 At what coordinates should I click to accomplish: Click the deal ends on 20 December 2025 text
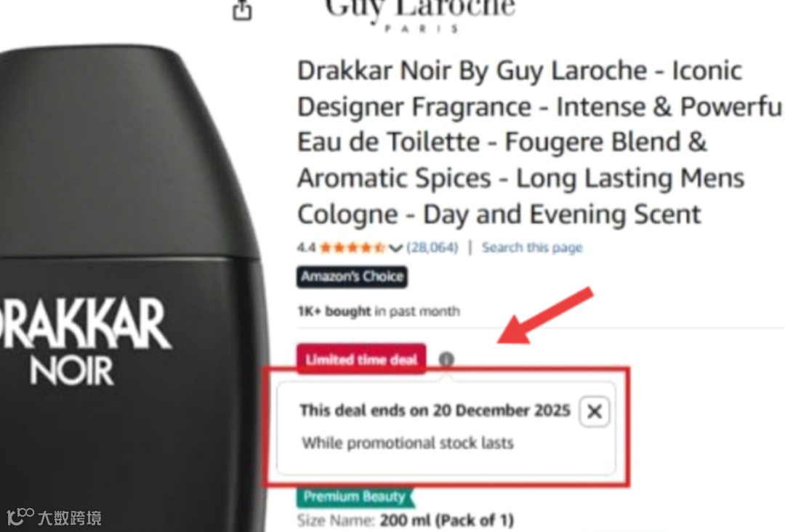pos(435,411)
